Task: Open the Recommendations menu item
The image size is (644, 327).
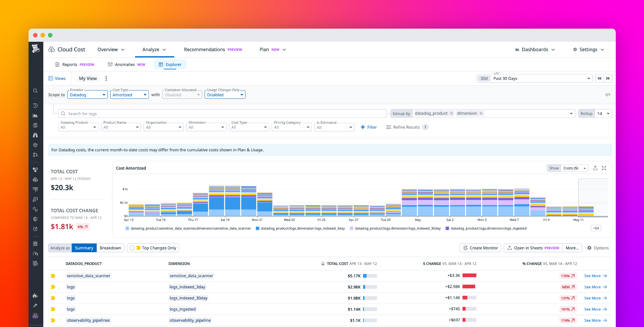Action: pos(204,49)
